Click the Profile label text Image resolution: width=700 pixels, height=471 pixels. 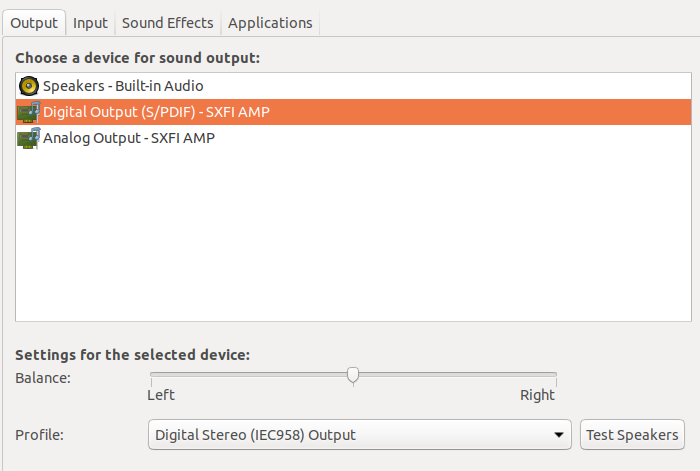[36, 435]
